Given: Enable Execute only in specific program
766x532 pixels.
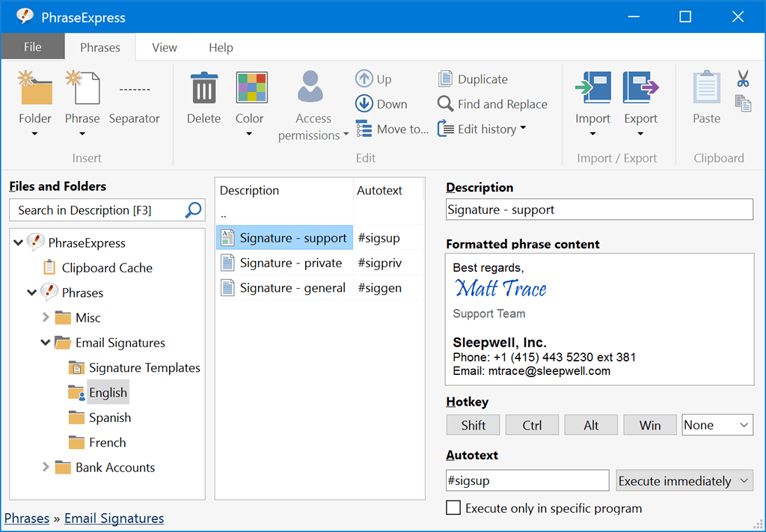Looking at the screenshot, I should click(x=453, y=507).
